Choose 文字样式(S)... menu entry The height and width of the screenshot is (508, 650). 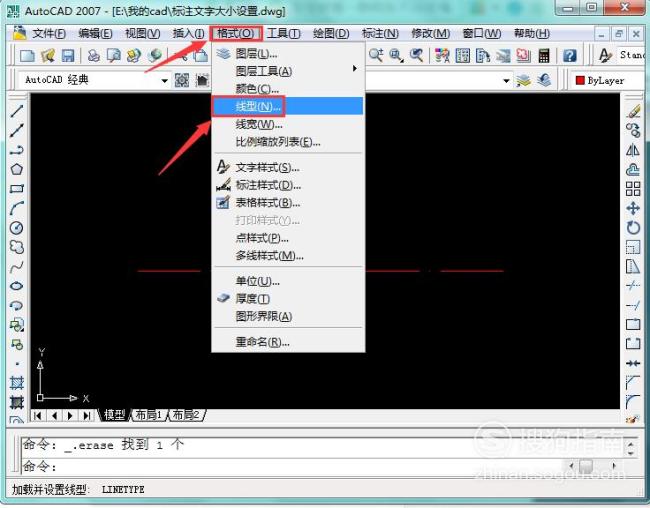[x=288, y=168]
